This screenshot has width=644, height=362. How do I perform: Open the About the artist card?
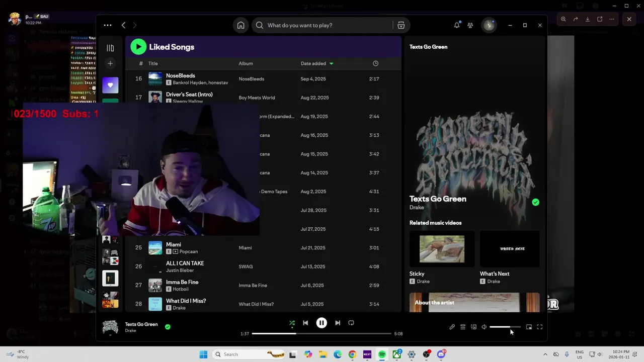pos(474,303)
